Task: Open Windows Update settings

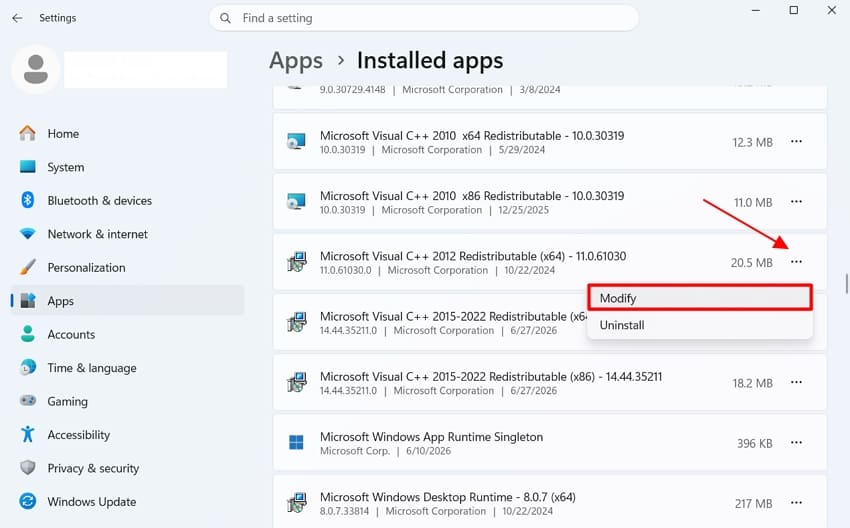Action: pos(92,502)
